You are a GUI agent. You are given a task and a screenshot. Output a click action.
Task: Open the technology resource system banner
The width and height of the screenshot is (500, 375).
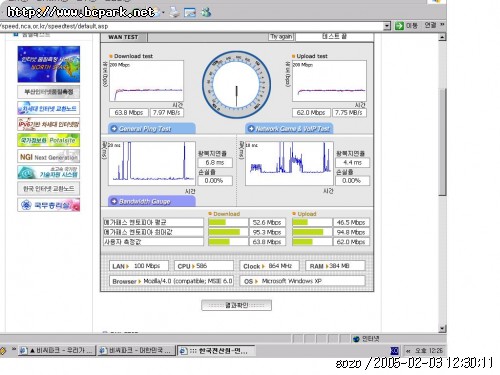pos(49,172)
